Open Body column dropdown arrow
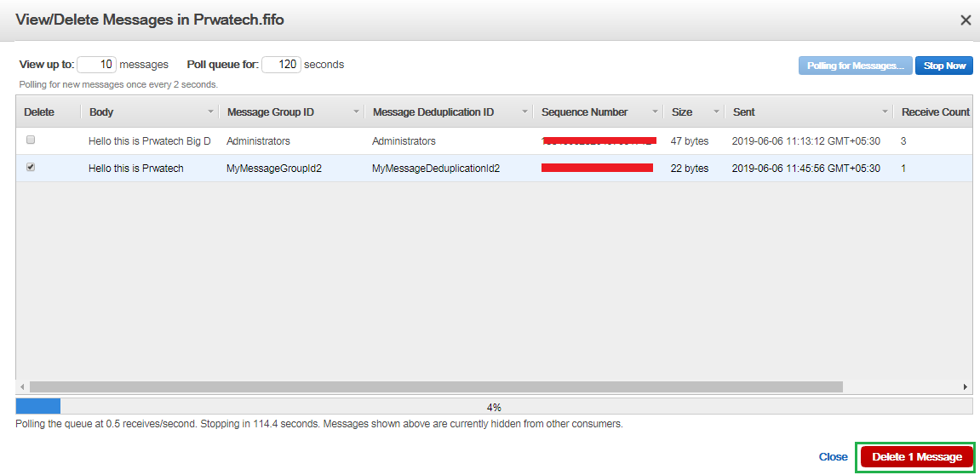 click(x=210, y=112)
